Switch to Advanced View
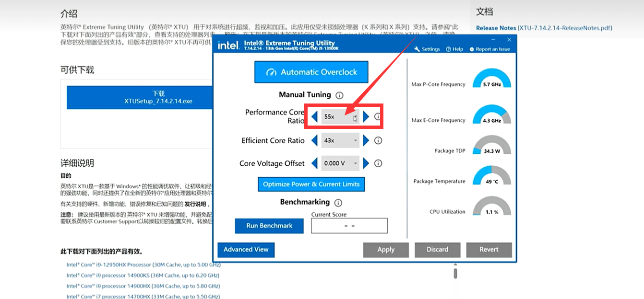The height and width of the screenshot is (299, 644). pos(246,250)
